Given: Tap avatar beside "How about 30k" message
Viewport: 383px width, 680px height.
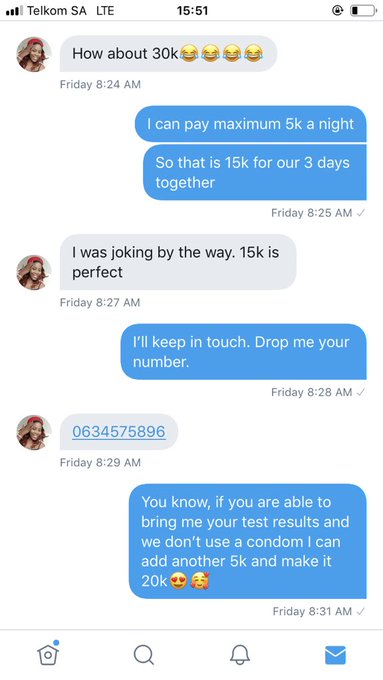Looking at the screenshot, I should pos(34,54).
